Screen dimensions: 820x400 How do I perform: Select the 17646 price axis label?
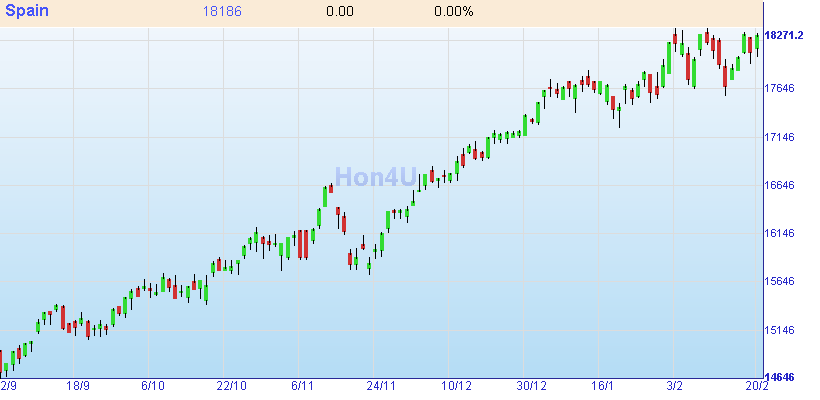coord(779,88)
